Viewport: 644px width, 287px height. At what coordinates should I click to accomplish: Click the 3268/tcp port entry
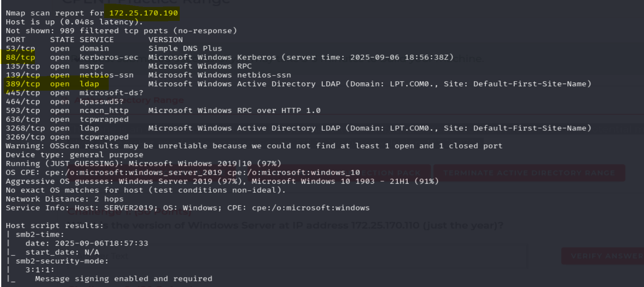25,128
